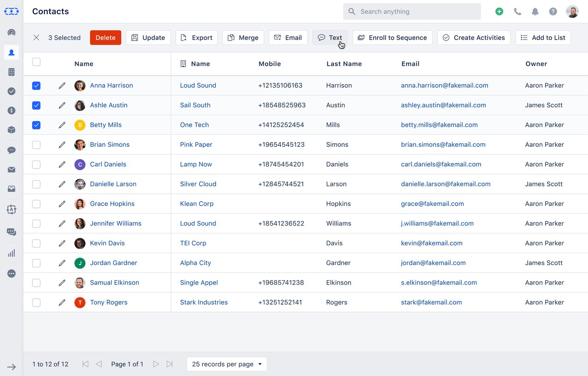588x376 pixels.
Task: Click the Enroll to Sequence button
Action: point(393,38)
